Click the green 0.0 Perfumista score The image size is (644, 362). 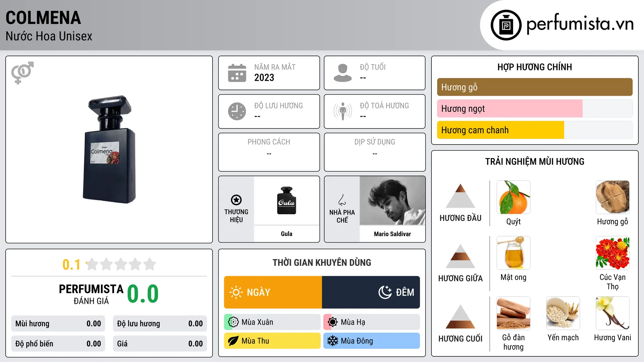143,294
